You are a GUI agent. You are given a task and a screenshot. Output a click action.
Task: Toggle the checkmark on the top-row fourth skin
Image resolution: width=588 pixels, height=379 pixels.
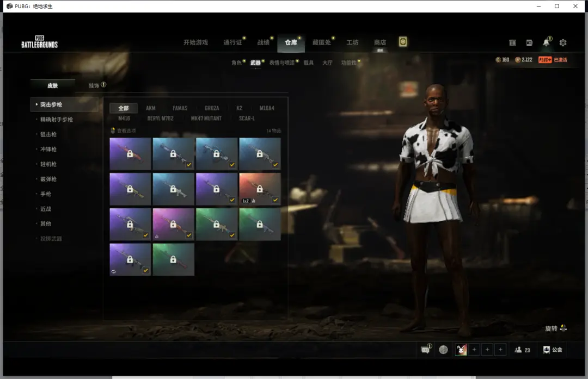[x=275, y=164]
